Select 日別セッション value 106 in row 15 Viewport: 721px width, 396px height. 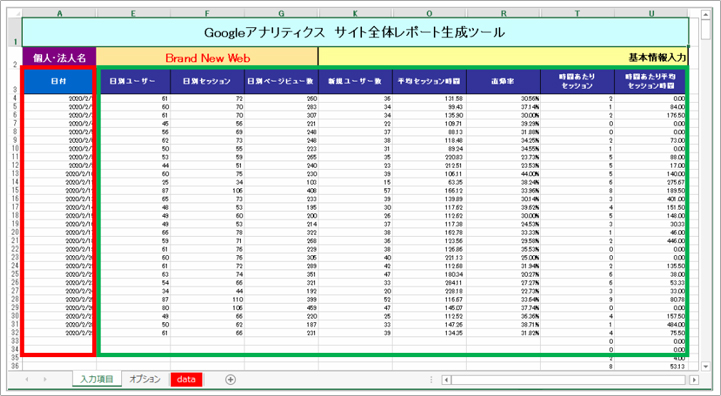(207, 190)
